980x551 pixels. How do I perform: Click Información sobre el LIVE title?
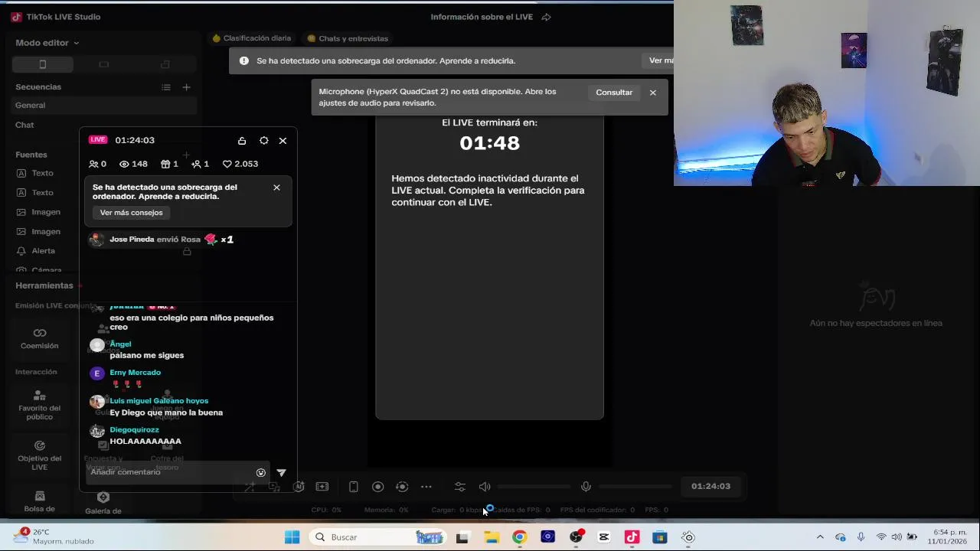point(482,17)
